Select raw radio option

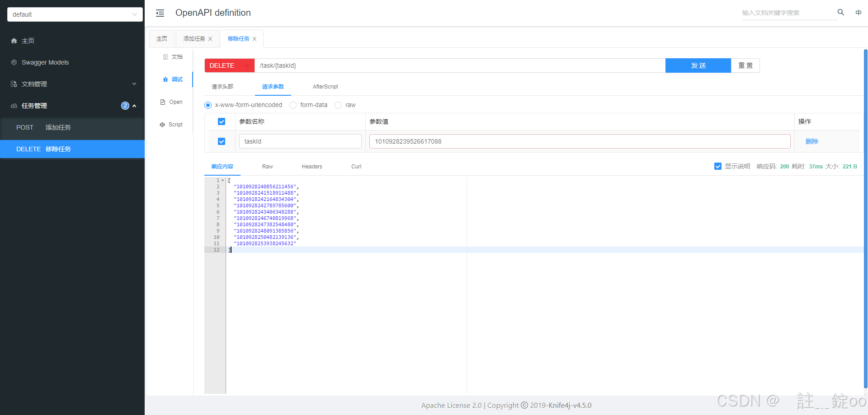point(338,105)
